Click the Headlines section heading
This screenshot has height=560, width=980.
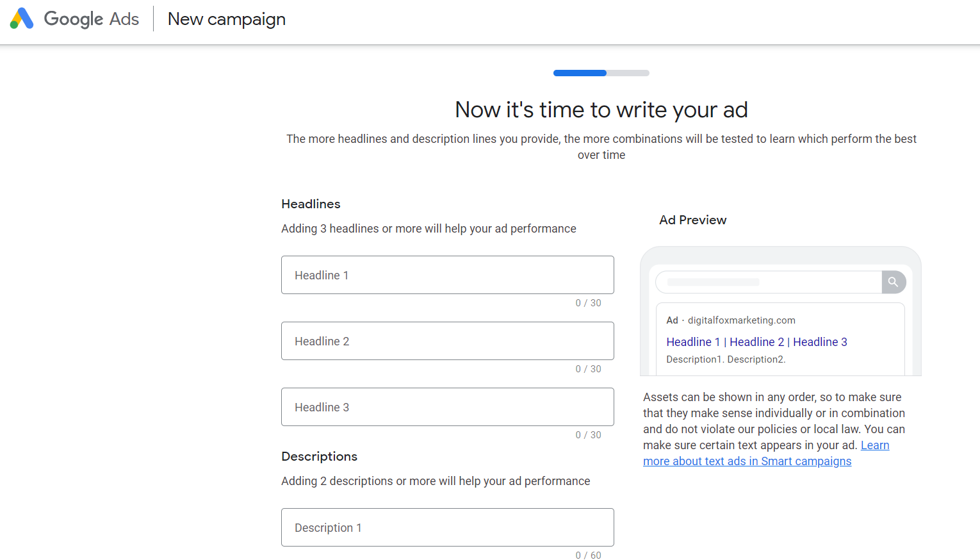tap(311, 204)
